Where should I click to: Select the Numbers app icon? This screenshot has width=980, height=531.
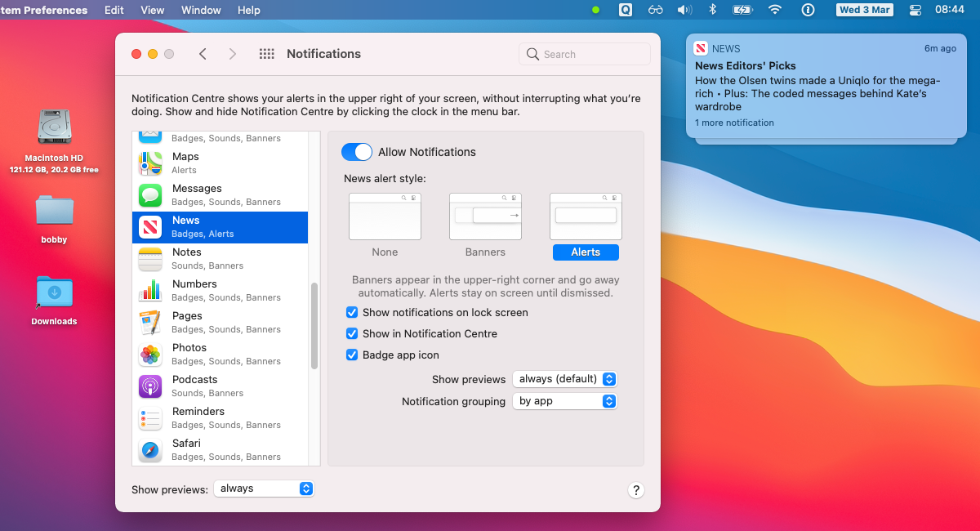(x=150, y=290)
